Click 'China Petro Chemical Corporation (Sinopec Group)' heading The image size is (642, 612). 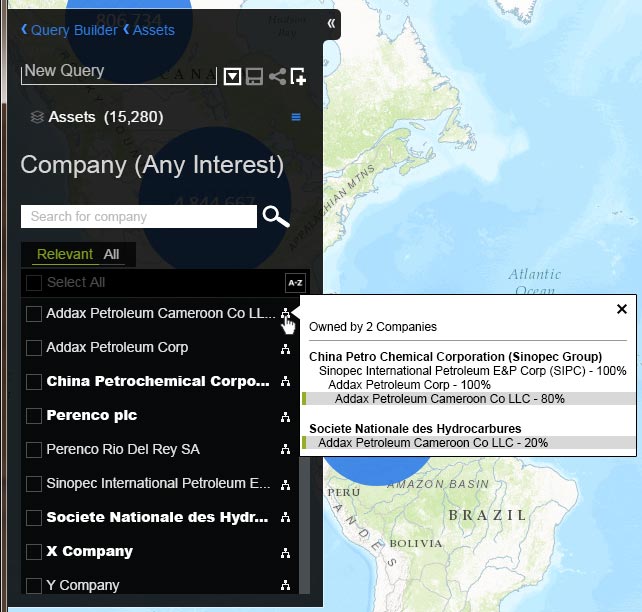[455, 357]
